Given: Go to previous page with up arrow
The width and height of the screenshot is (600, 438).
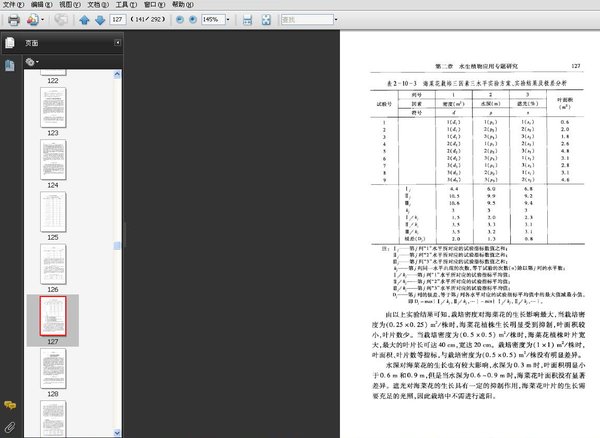Looking at the screenshot, I should (84, 20).
